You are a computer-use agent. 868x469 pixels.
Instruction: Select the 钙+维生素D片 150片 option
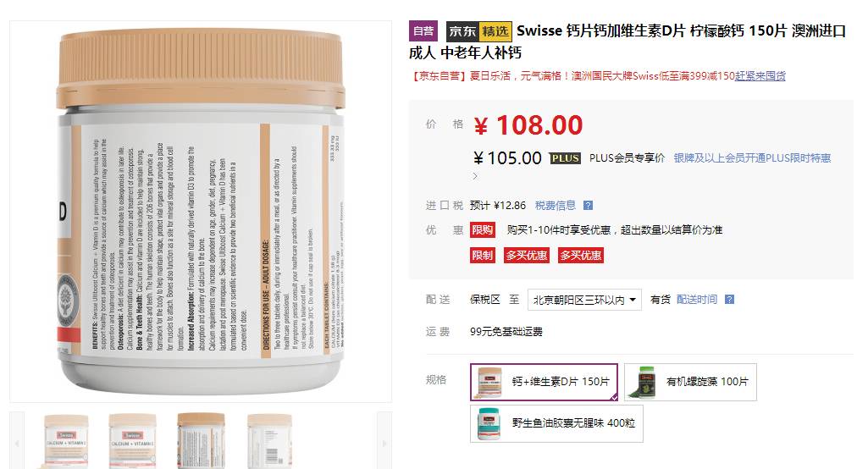(x=544, y=382)
